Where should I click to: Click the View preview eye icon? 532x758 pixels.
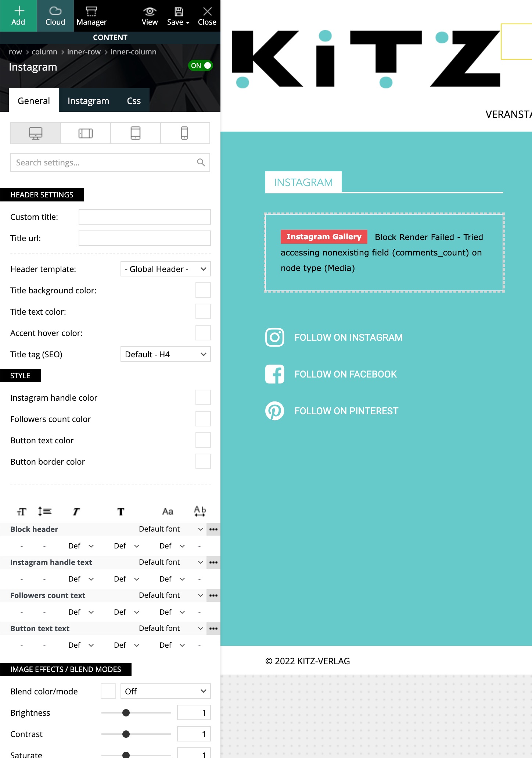coord(150,16)
